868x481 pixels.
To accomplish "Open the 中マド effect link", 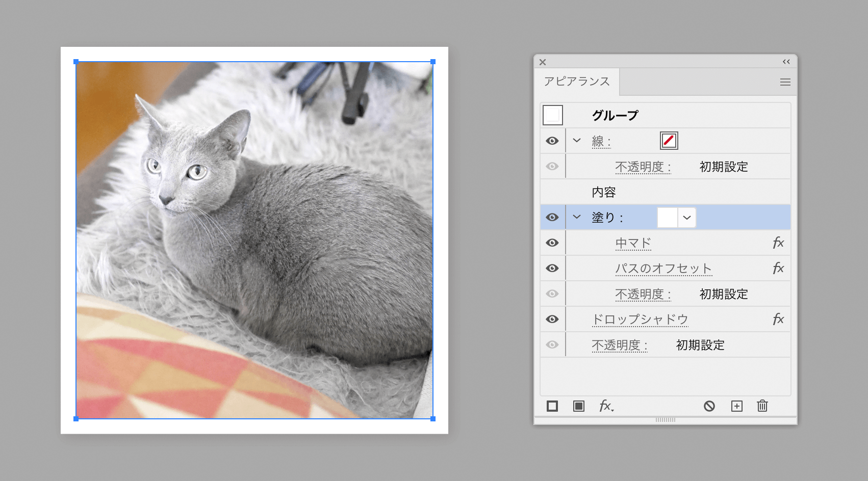I will coord(633,243).
